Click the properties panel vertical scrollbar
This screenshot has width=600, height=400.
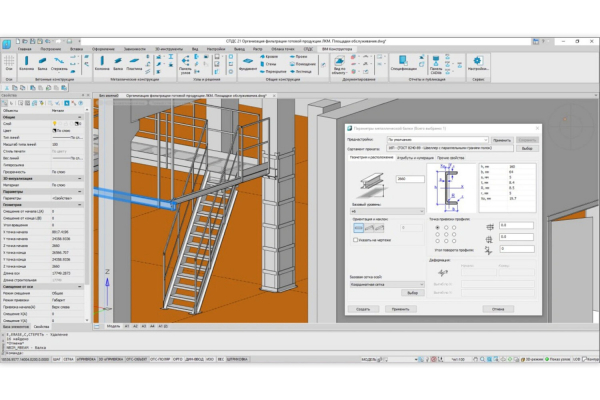[87, 214]
